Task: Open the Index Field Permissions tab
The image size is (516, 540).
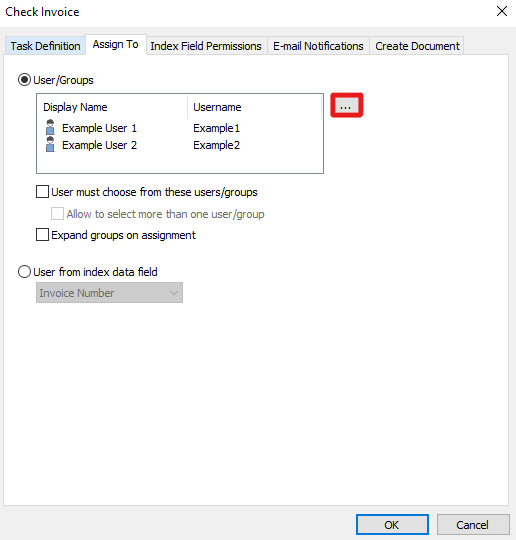Action: 206,46
